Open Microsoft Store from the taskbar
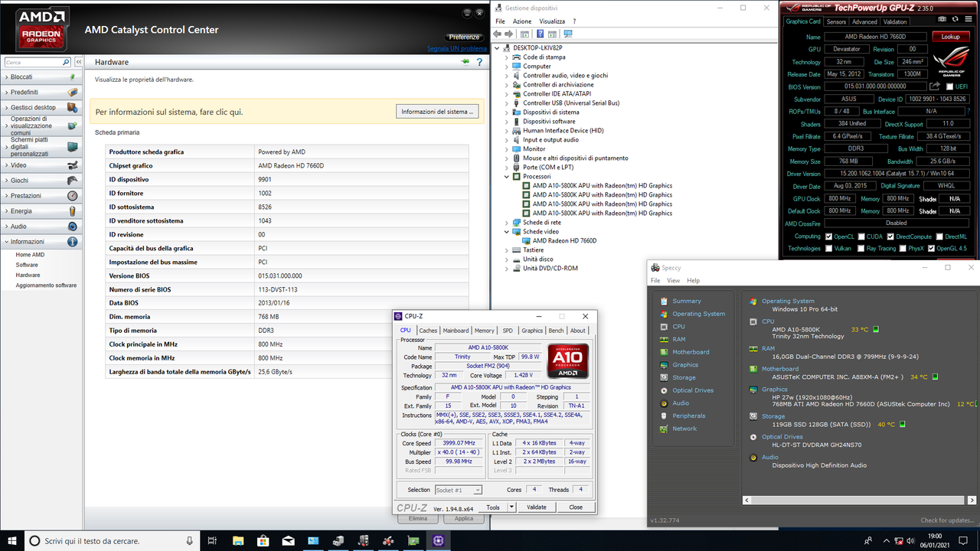The height and width of the screenshot is (551, 980). point(263,540)
